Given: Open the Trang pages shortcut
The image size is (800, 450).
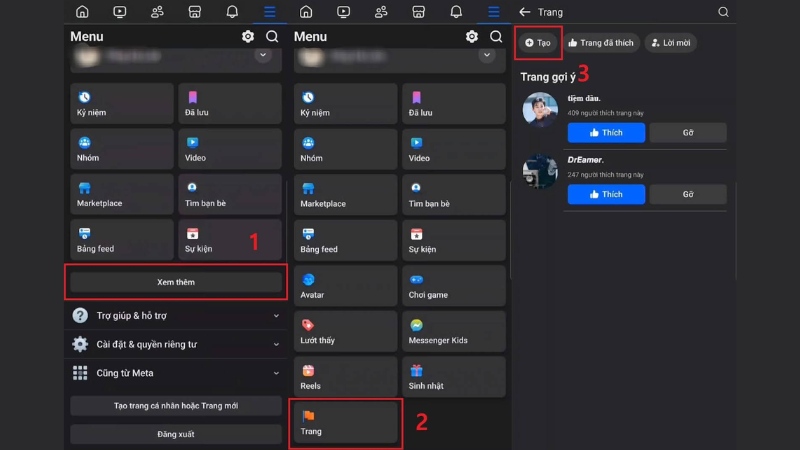Looking at the screenshot, I should click(345, 421).
